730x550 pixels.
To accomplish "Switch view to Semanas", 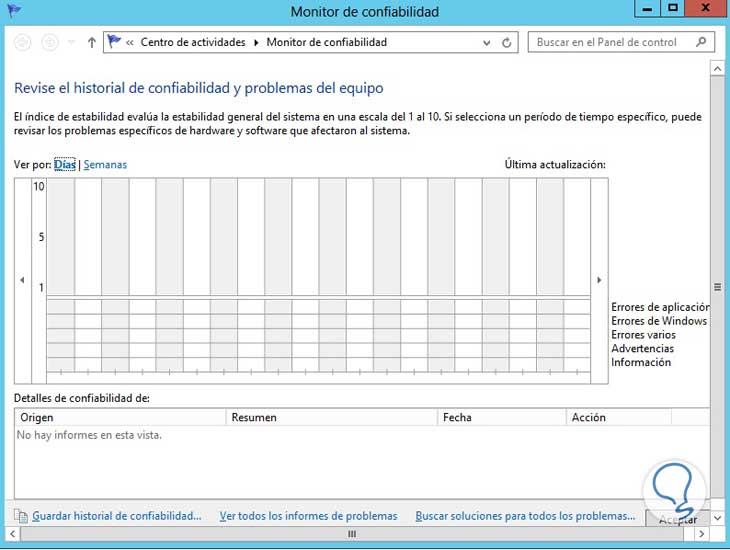I will click(105, 164).
